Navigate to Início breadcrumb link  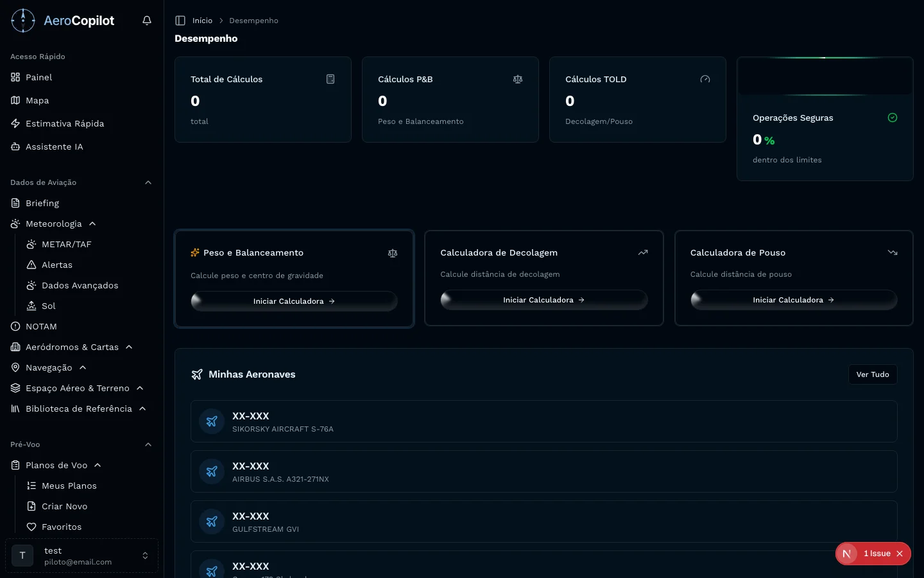(202, 21)
